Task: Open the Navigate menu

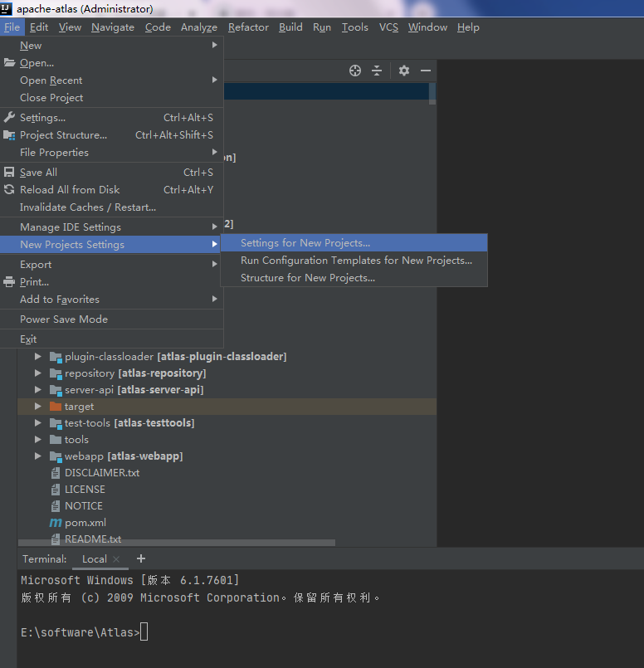Action: point(113,27)
